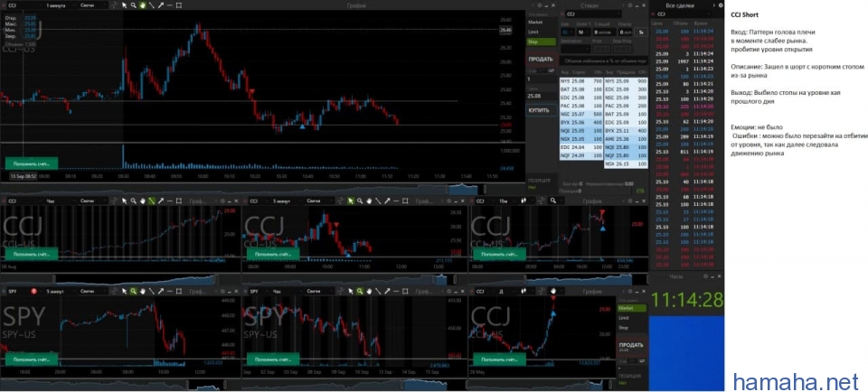The image size is (868, 392).
Task: Select magnifier tool in SPY hourly chart
Action: [359, 291]
